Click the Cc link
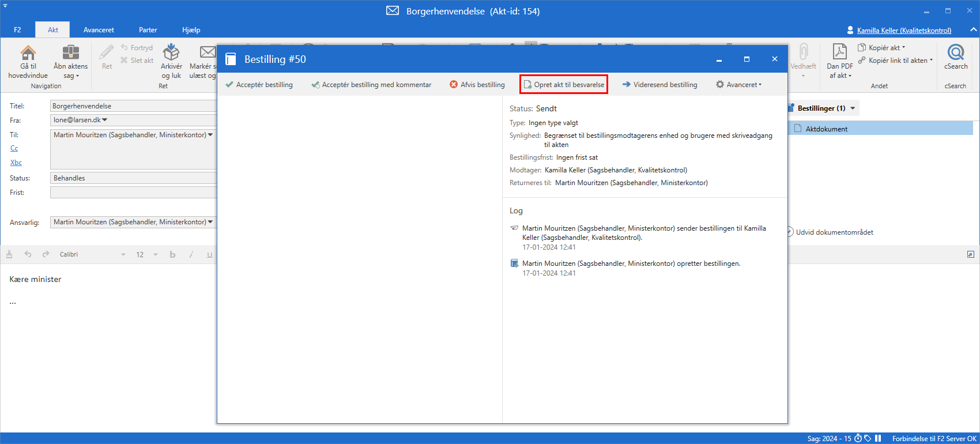Image resolution: width=980 pixels, height=444 pixels. click(14, 149)
